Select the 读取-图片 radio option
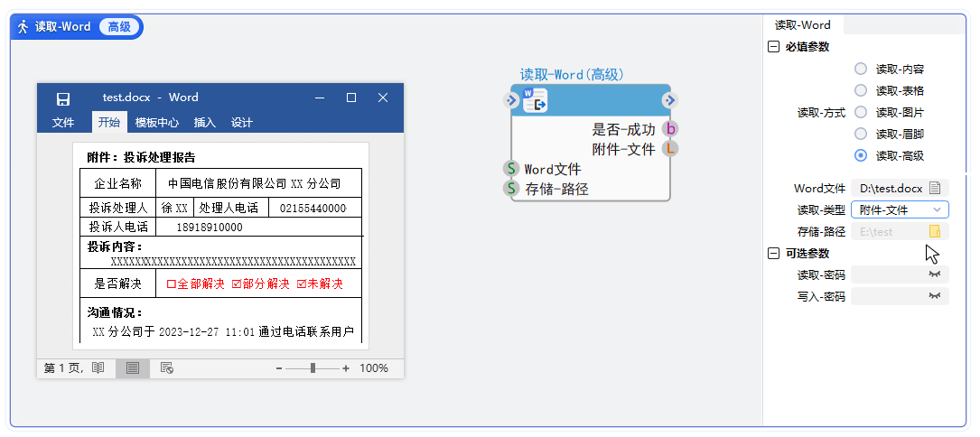The width and height of the screenshot is (980, 437). pos(860,112)
